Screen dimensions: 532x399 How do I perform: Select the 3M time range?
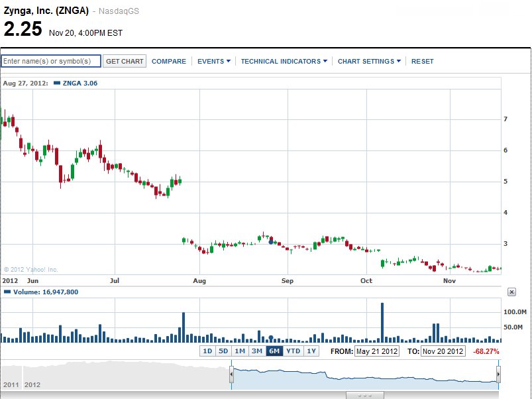[x=257, y=351]
